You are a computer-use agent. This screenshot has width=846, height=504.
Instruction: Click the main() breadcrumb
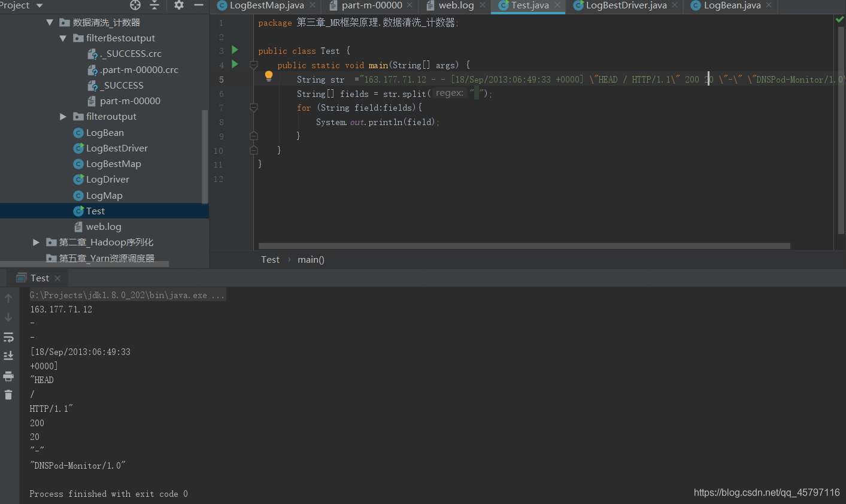[x=311, y=260]
